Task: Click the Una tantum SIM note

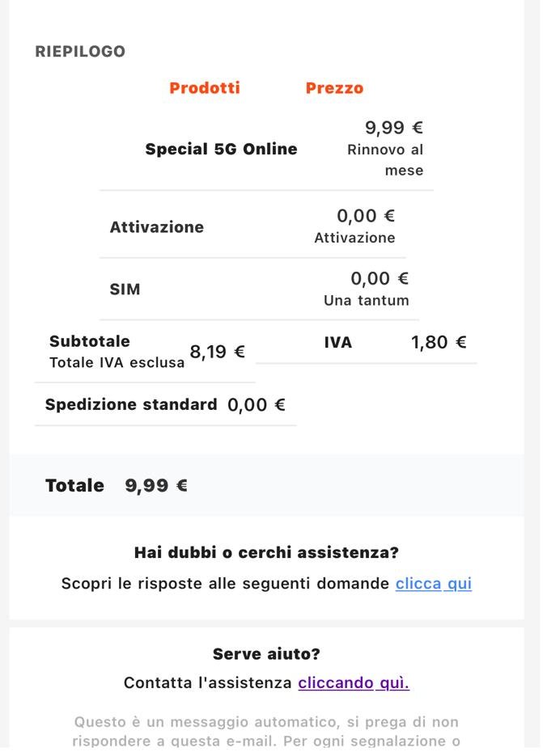Action: coord(367,300)
